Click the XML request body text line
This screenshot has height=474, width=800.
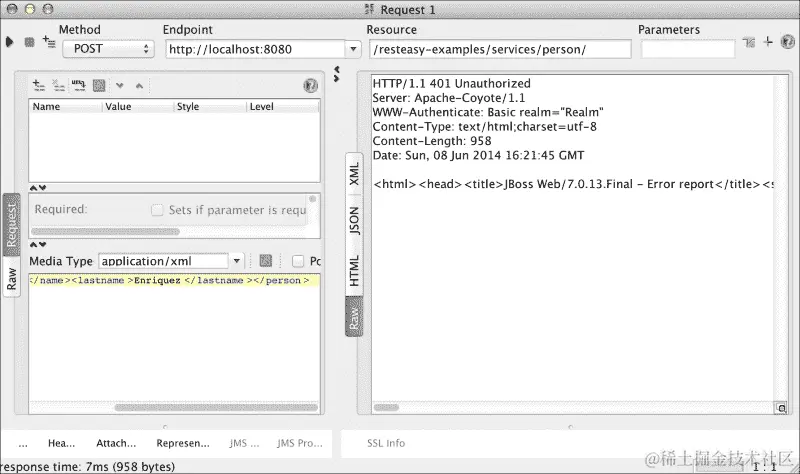[x=174, y=281]
